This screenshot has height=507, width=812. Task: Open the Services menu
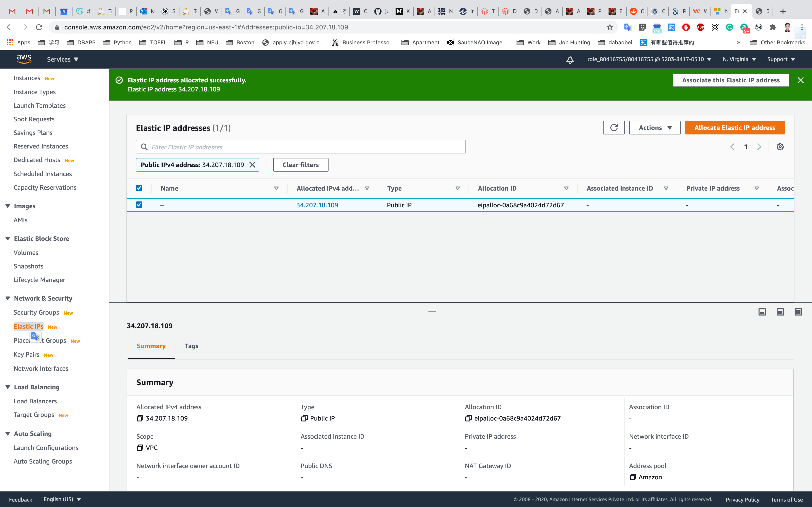coord(62,59)
